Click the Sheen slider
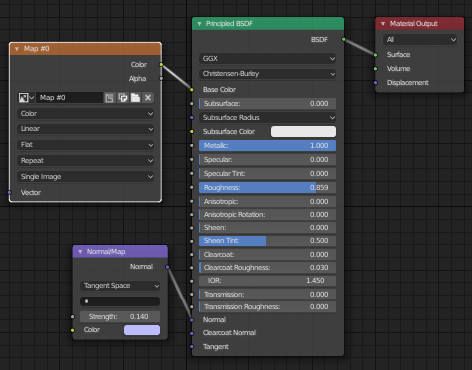The image size is (472, 370). click(x=267, y=228)
